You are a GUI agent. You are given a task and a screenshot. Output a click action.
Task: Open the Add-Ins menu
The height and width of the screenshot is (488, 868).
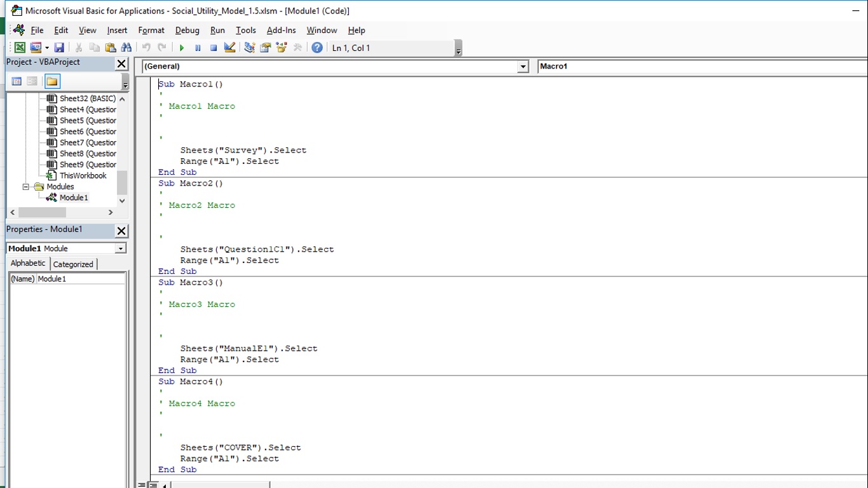point(281,30)
